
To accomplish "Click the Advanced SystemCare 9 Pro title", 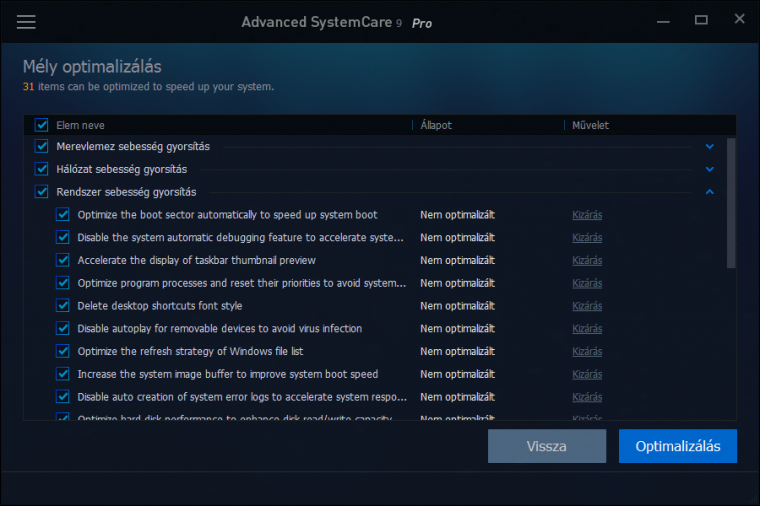I will 337,22.
